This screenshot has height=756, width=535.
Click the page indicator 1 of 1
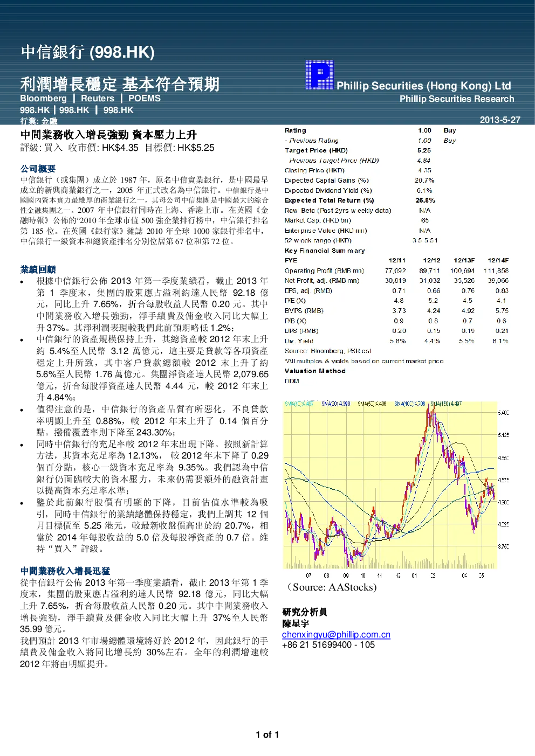point(267,735)
